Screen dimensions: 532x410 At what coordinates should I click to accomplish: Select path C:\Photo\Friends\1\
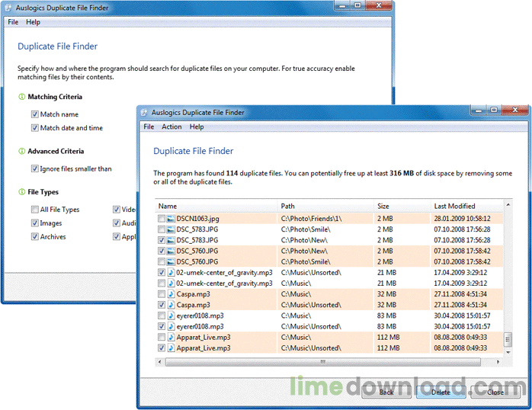pos(312,219)
